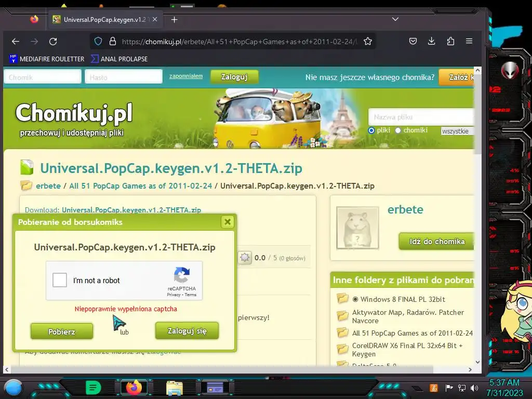Click the horizontal scrollbar right arrow
The image size is (532, 399).
pos(470,369)
